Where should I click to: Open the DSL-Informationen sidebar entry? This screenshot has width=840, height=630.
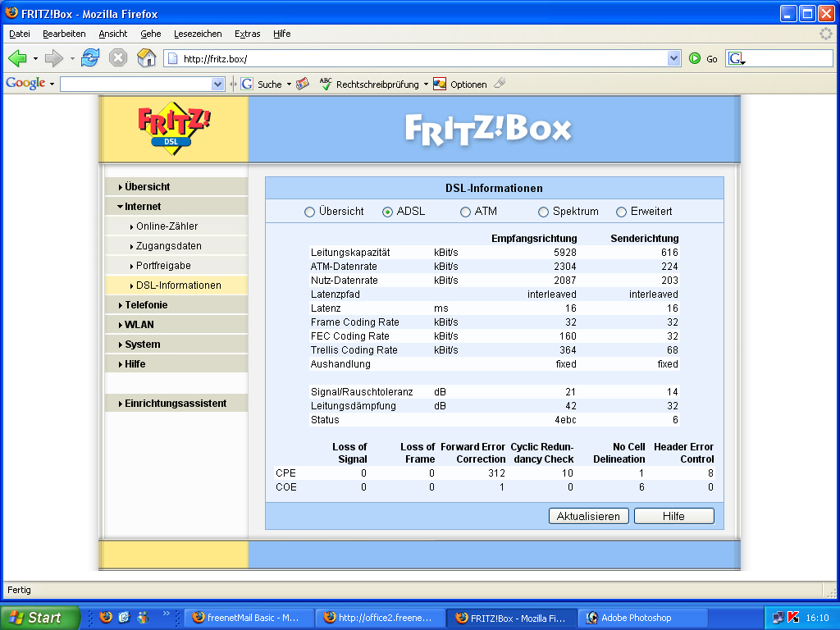(177, 285)
